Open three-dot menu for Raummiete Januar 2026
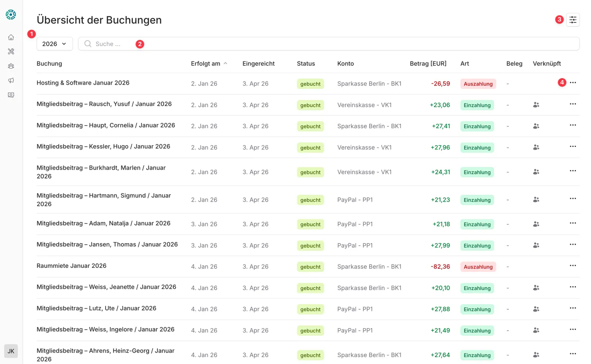591x364 pixels. click(573, 266)
